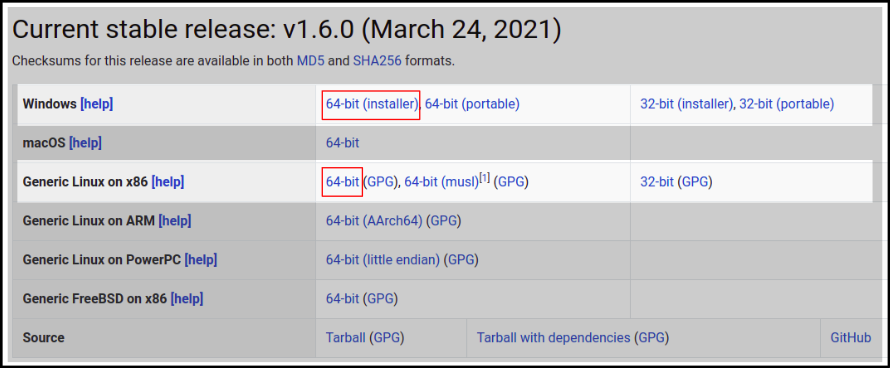Download Linux ARM 64-bit (AArch64)
Image resolution: width=890 pixels, height=368 pixels.
click(x=374, y=221)
